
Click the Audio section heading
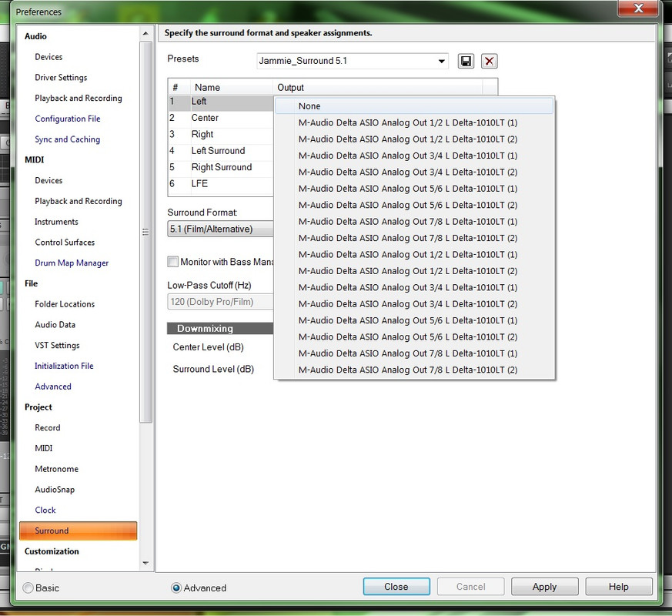pyautogui.click(x=35, y=36)
